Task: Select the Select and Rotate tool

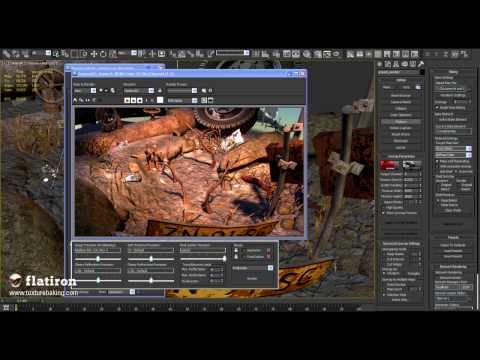Action: pos(103,54)
